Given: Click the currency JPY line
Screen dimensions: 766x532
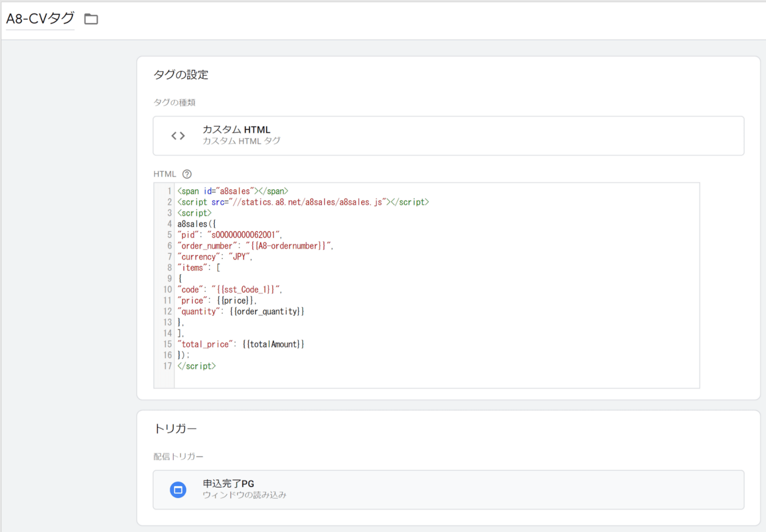Looking at the screenshot, I should pyautogui.click(x=215, y=257).
